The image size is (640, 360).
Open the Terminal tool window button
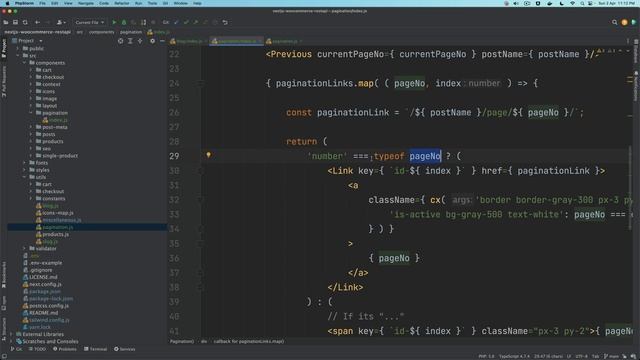95,349
